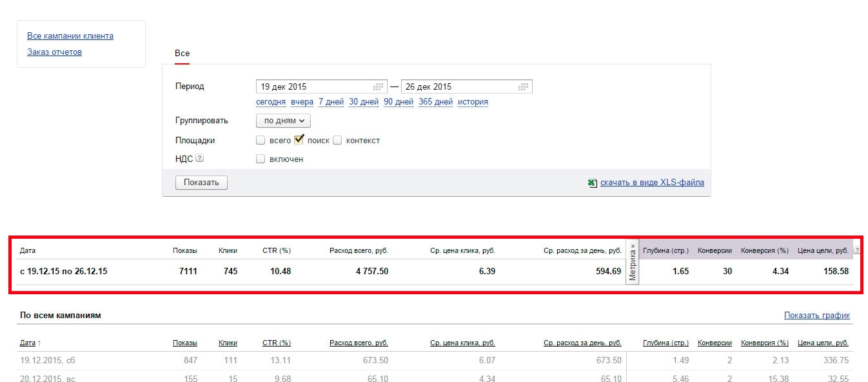Click the Показать button
Viewport: 868px width, 382px height.
tap(201, 183)
